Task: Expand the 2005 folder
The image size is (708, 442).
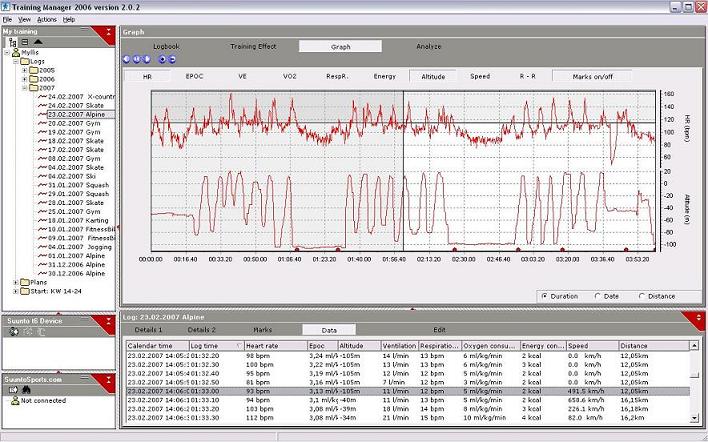Action: pos(25,70)
